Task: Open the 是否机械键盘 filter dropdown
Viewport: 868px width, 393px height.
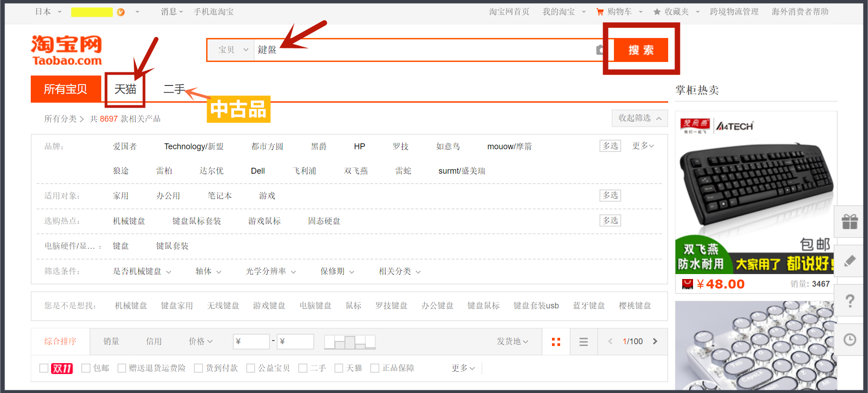Action: (x=142, y=271)
